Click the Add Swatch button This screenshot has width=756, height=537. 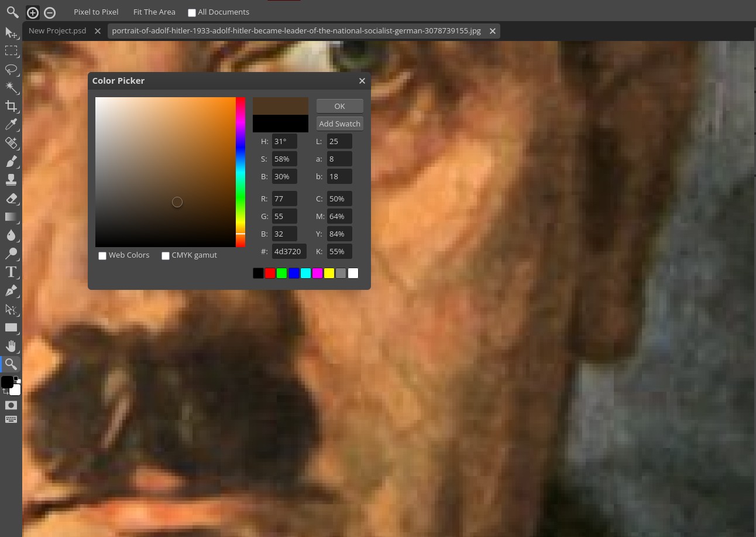click(340, 124)
